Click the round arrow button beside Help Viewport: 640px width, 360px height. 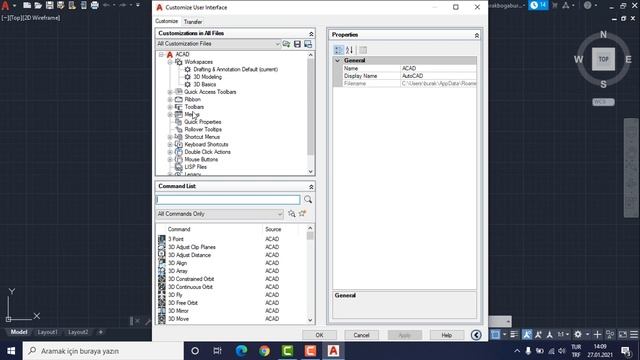[x=476, y=335]
